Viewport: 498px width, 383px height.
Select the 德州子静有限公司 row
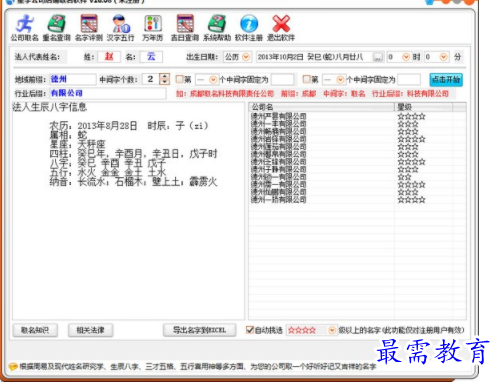tap(357, 169)
